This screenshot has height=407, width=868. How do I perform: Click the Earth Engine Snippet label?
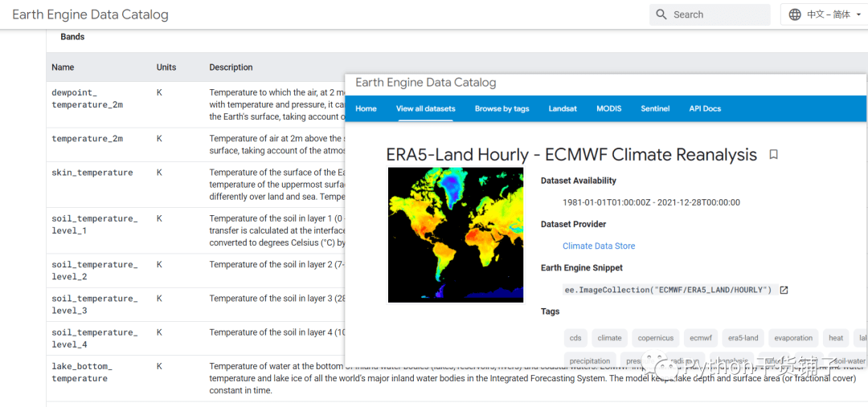[x=582, y=267]
